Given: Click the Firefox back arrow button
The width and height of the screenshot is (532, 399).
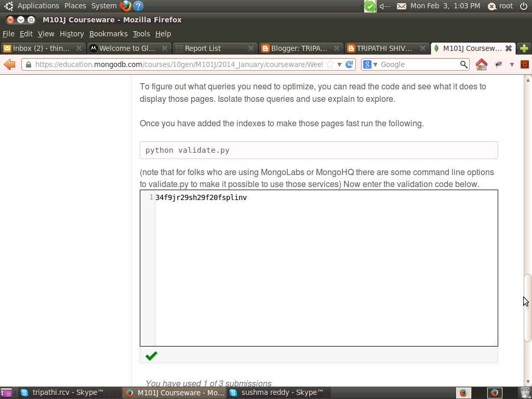Looking at the screenshot, I should [x=9, y=64].
